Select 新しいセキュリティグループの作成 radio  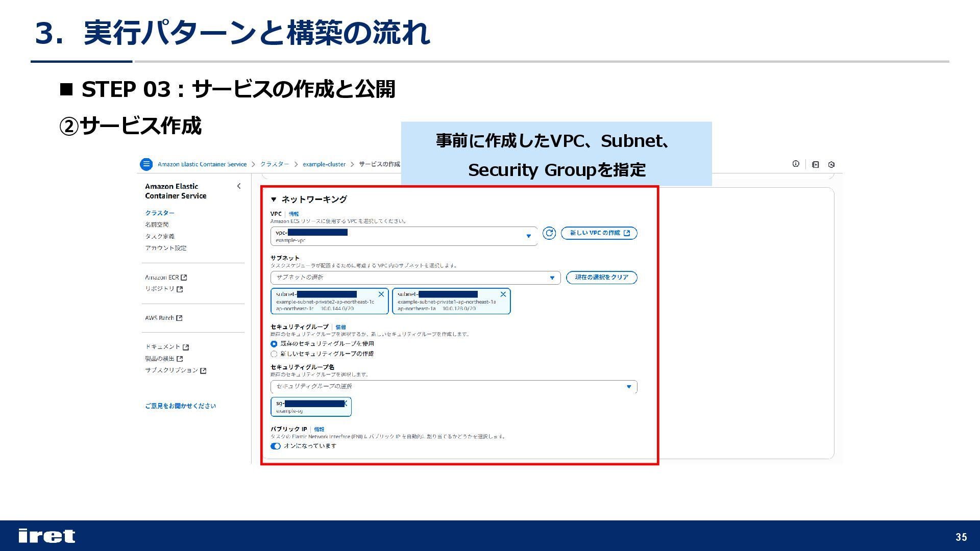click(274, 354)
